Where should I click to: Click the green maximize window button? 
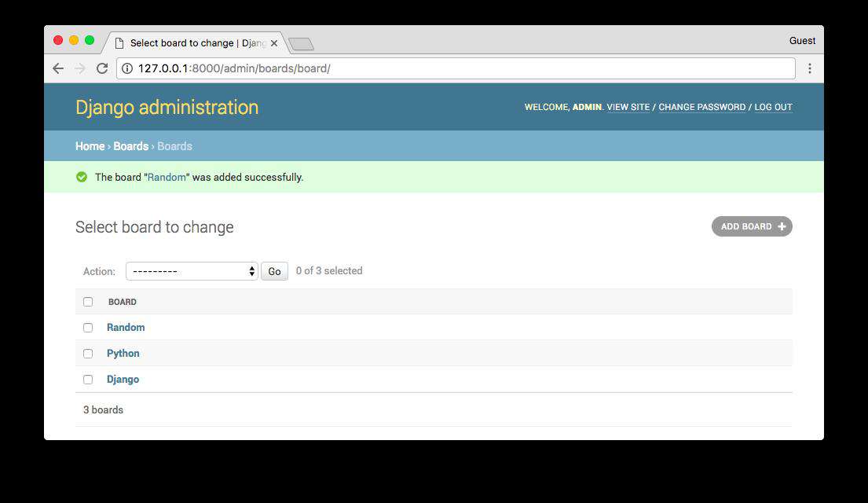[x=89, y=40]
